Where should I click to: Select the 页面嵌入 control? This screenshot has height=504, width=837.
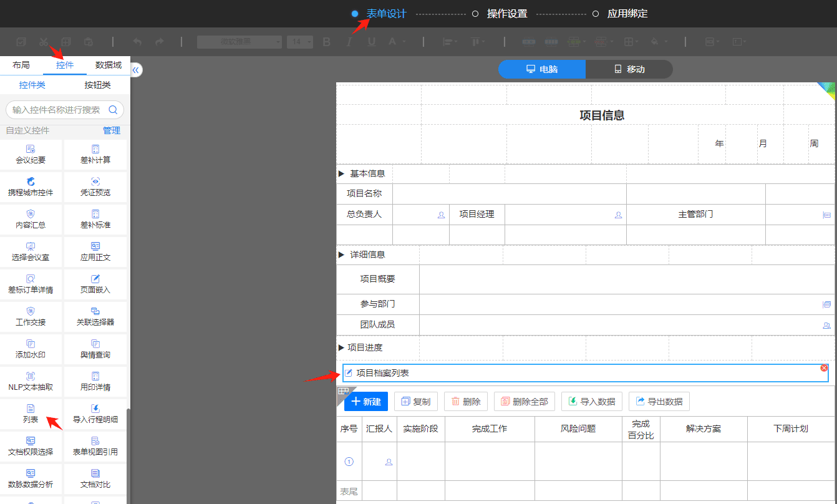pos(95,284)
